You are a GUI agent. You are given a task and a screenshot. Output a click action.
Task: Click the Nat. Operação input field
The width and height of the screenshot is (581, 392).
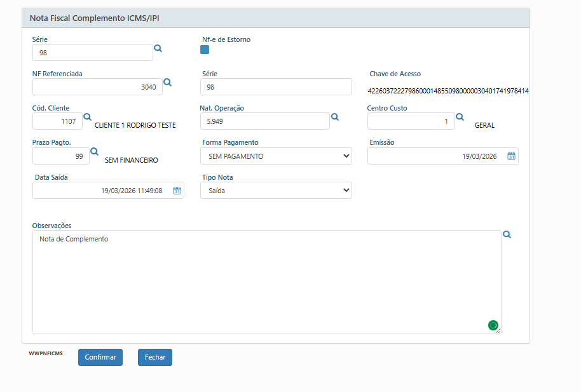[264, 121]
